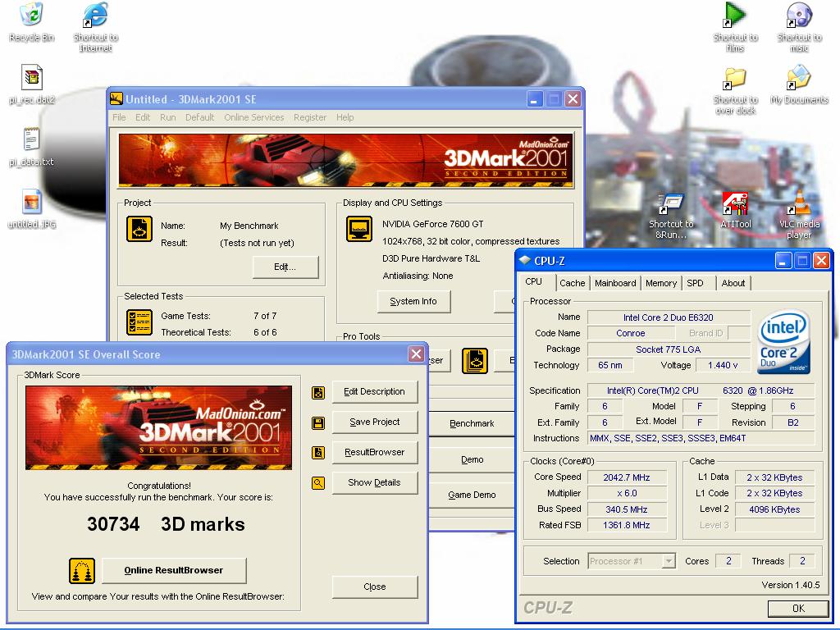Click the Name field Intel Core 2 Duo E6320
This screenshot has height=630, width=840.
(668, 317)
